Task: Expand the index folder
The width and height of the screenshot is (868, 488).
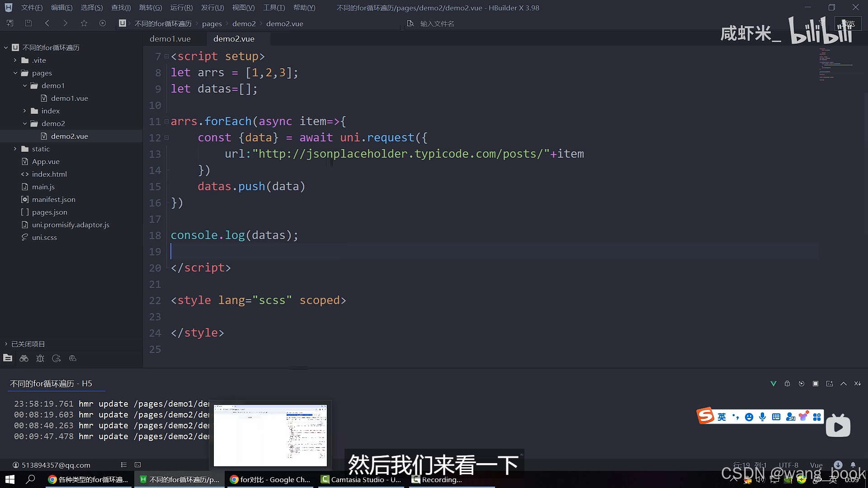Action: pos(25,111)
